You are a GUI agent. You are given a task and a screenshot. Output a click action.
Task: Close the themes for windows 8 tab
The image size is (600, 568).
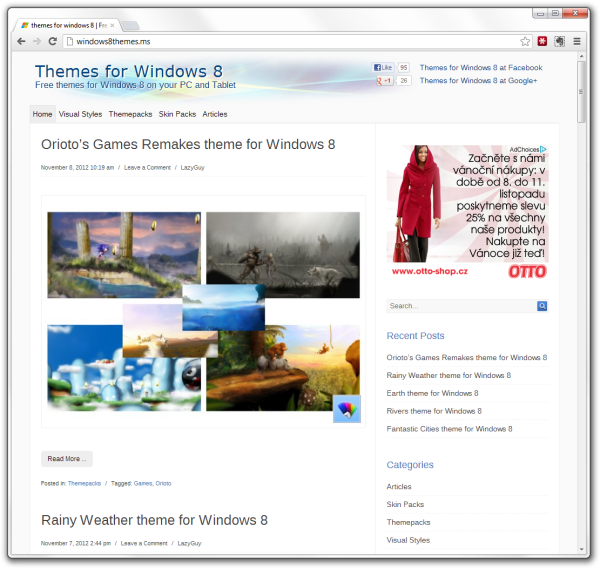(x=112, y=25)
